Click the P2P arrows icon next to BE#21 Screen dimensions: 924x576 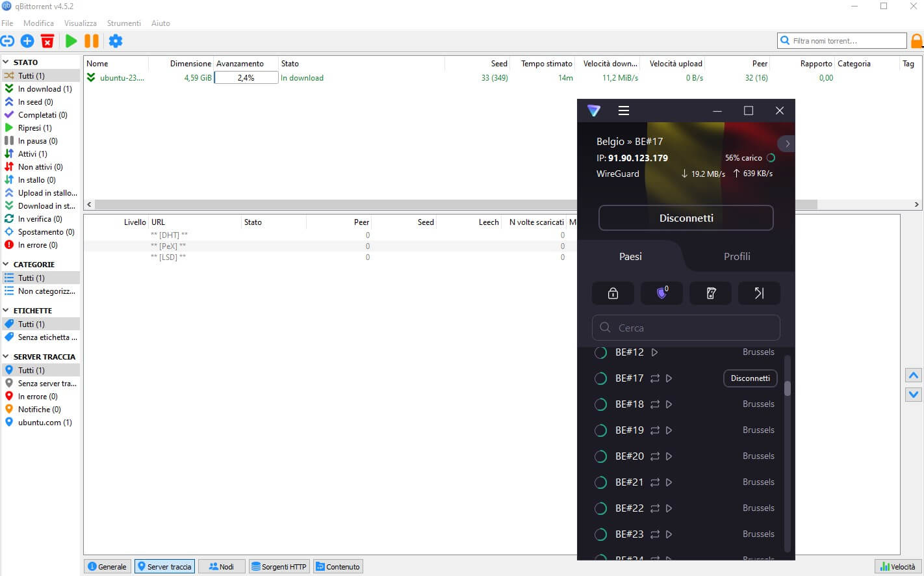[655, 482]
